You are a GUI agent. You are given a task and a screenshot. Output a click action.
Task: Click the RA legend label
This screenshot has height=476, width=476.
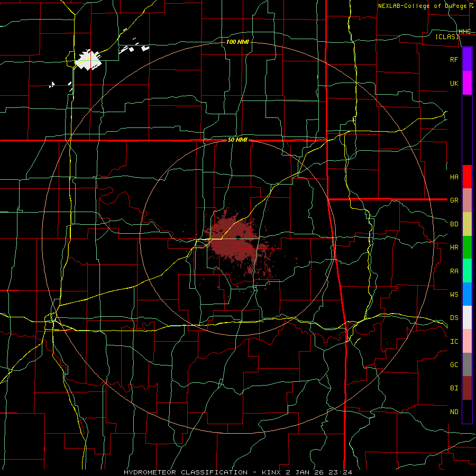coord(454,271)
